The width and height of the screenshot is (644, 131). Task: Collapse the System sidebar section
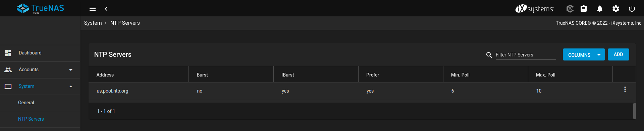click(x=40, y=86)
